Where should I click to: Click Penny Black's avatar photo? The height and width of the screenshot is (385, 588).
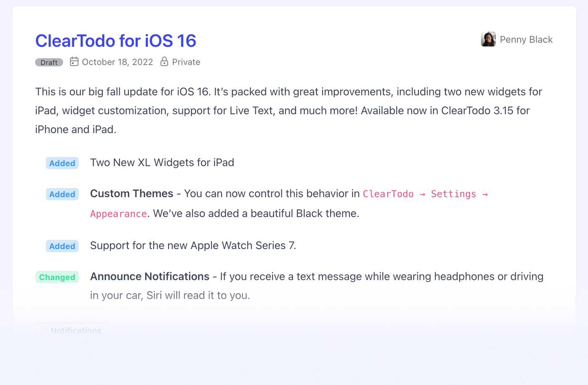pyautogui.click(x=488, y=39)
